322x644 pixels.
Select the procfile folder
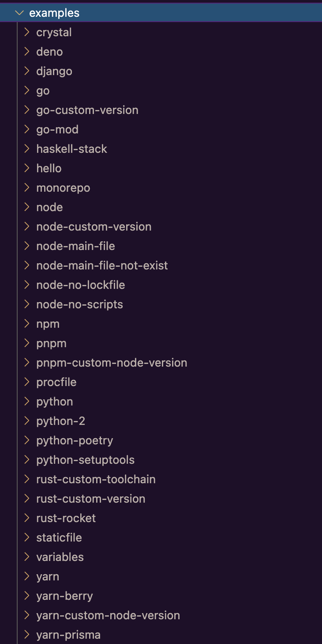coord(56,382)
